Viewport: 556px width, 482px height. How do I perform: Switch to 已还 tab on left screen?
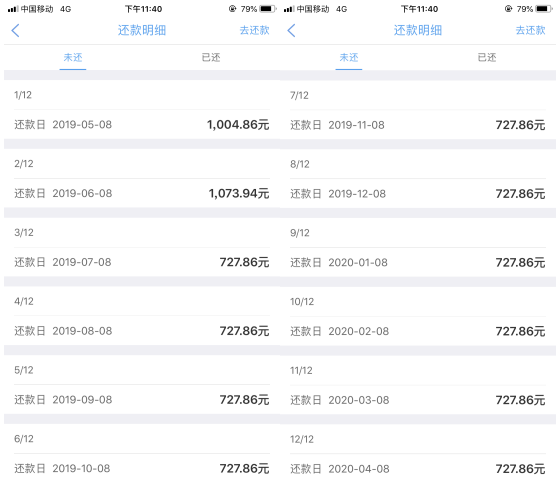pyautogui.click(x=211, y=57)
